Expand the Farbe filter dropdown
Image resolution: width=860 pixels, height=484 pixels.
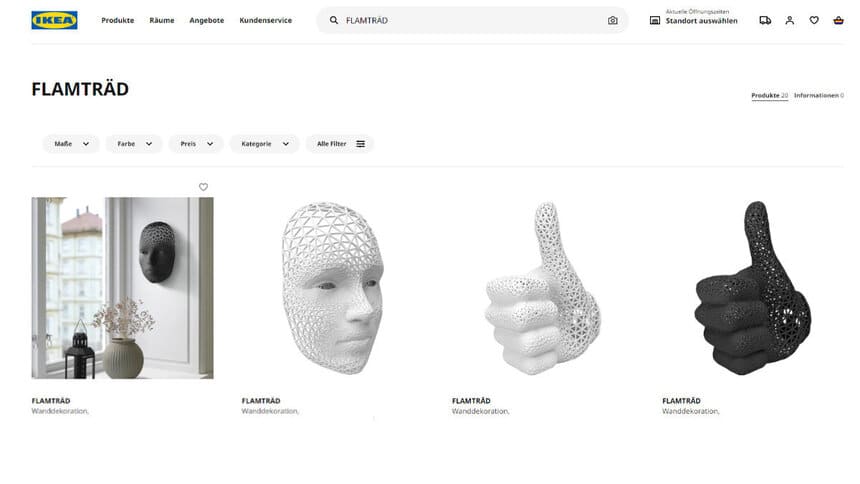[x=134, y=144]
